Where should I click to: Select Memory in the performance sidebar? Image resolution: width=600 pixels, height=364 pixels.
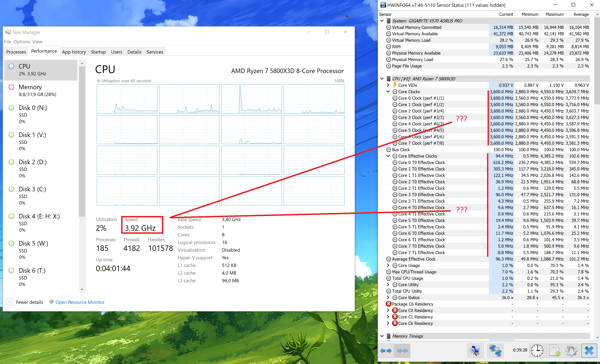point(30,90)
